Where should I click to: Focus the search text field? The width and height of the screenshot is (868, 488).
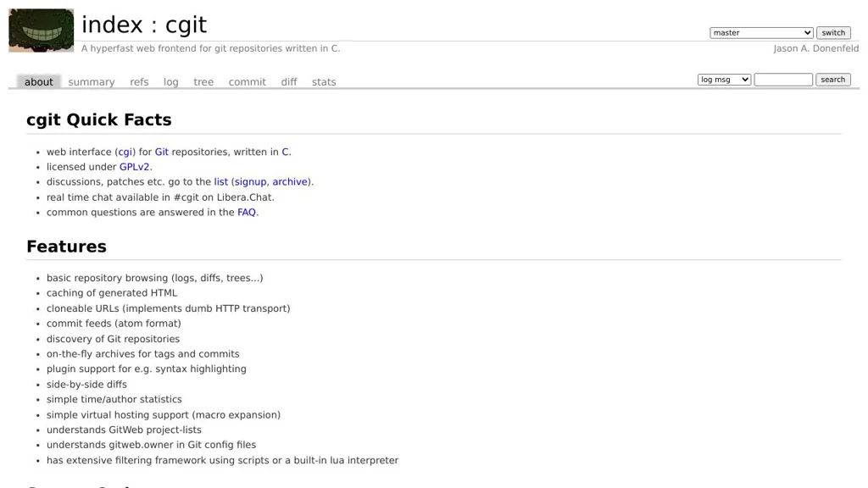[783, 80]
